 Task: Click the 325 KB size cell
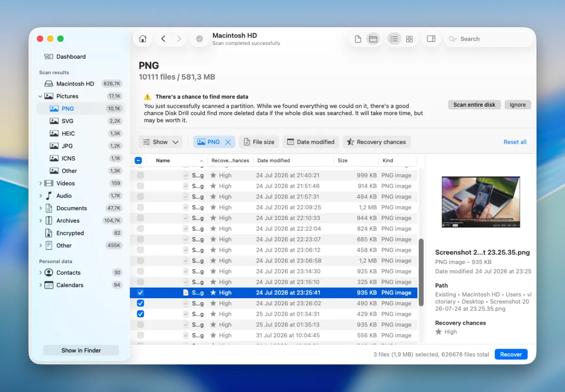[366, 282]
